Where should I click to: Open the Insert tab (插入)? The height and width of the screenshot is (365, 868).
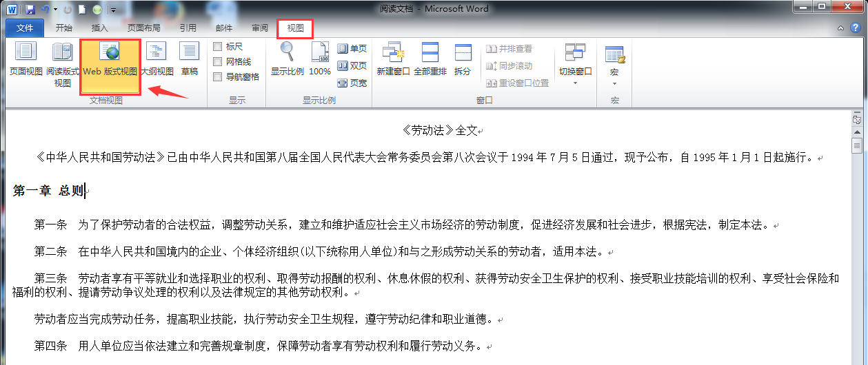pos(100,28)
